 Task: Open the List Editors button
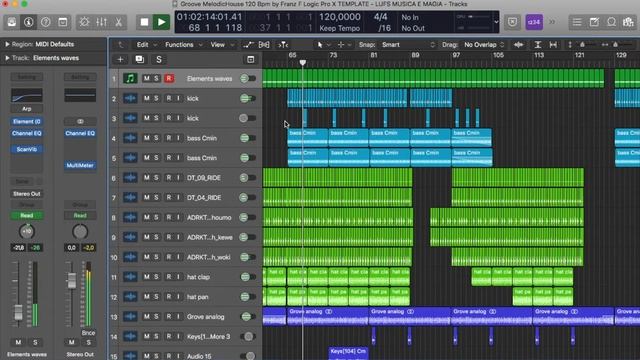(577, 22)
